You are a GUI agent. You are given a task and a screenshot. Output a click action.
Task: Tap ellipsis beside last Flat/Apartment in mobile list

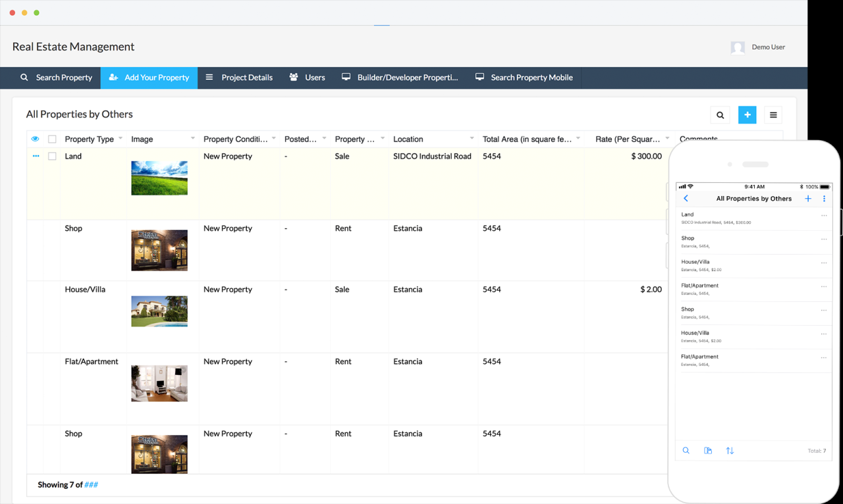coord(824,358)
